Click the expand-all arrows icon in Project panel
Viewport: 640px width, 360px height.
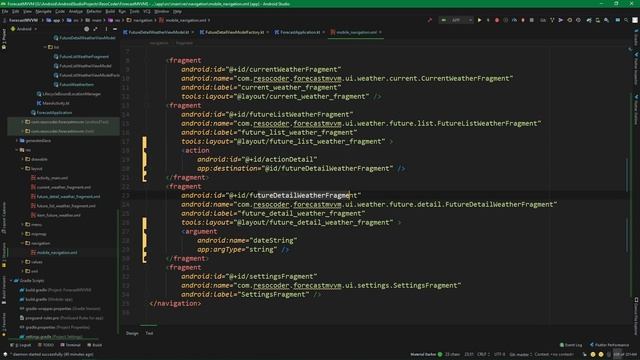pos(96,29)
